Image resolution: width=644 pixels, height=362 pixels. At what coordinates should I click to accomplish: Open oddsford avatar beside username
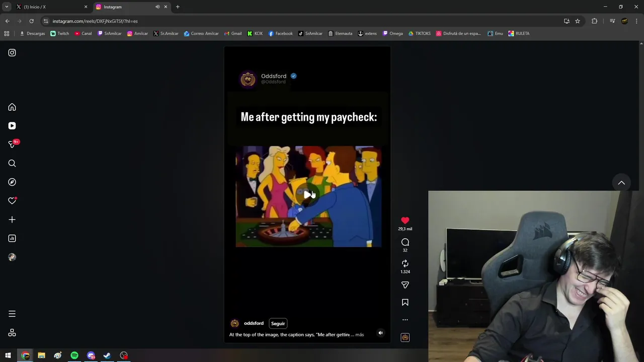point(234,323)
